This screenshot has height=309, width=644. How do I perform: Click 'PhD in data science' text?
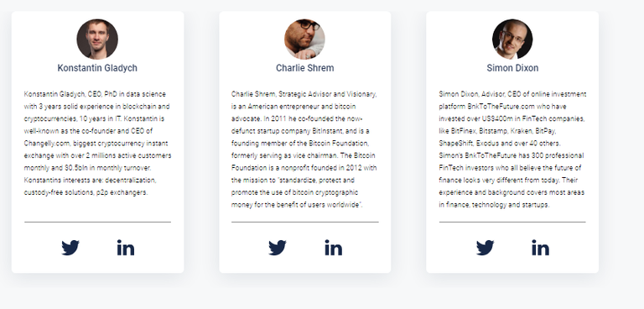[134, 94]
